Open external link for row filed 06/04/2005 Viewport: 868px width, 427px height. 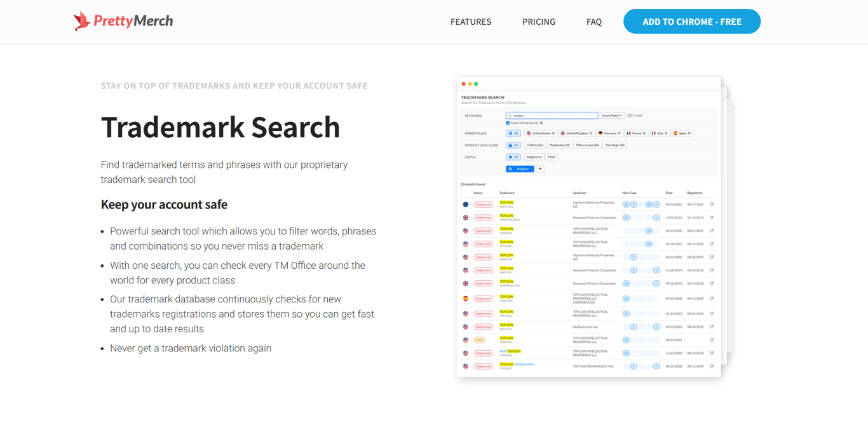(x=712, y=257)
